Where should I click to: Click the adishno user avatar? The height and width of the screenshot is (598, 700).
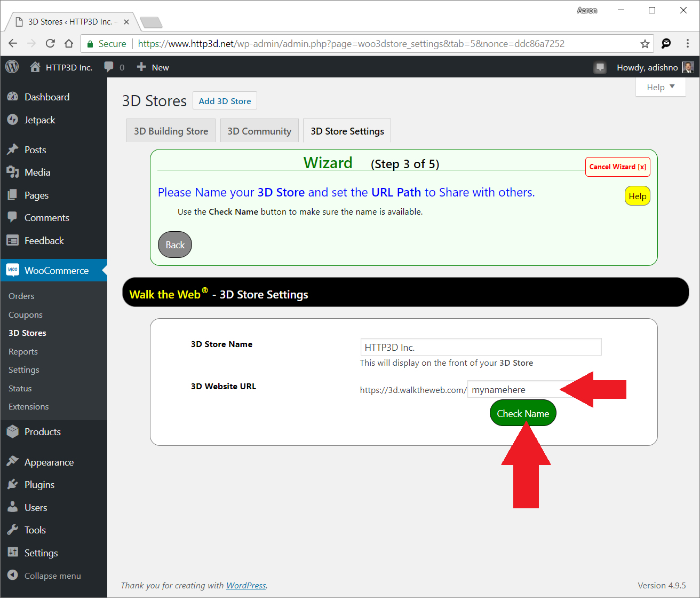click(x=688, y=67)
